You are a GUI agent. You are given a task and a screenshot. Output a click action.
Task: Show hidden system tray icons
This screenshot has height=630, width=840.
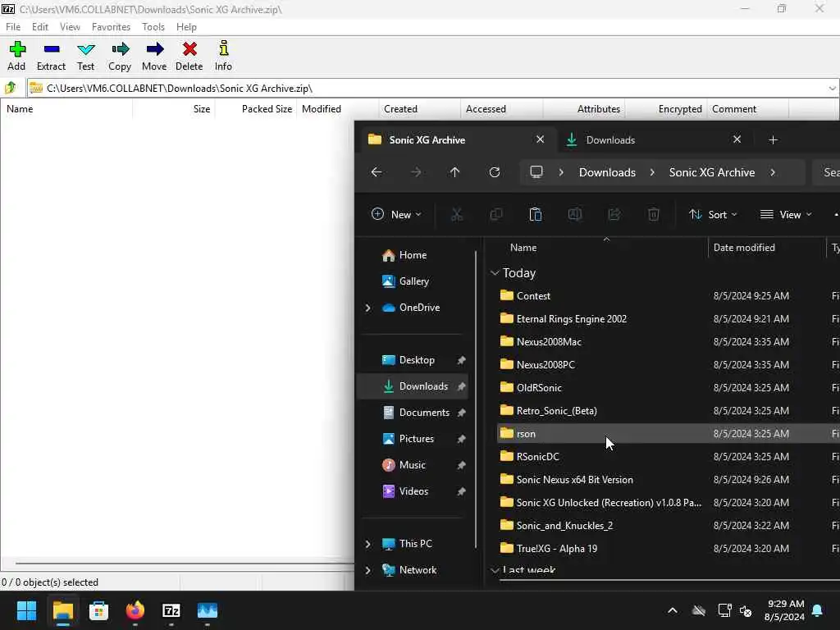coord(673,610)
